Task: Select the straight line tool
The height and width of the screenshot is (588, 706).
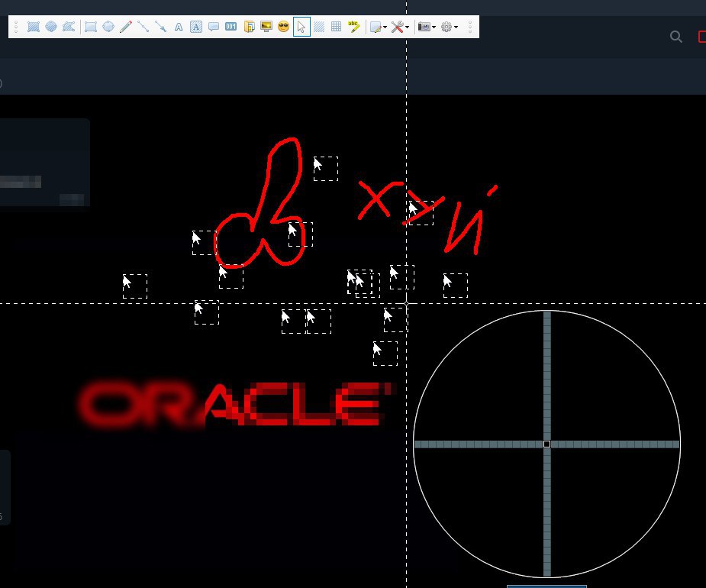Action: pyautogui.click(x=143, y=27)
